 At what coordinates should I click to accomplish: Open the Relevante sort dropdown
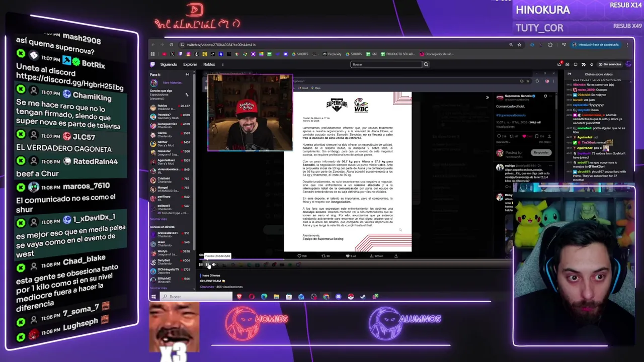pyautogui.click(x=503, y=142)
